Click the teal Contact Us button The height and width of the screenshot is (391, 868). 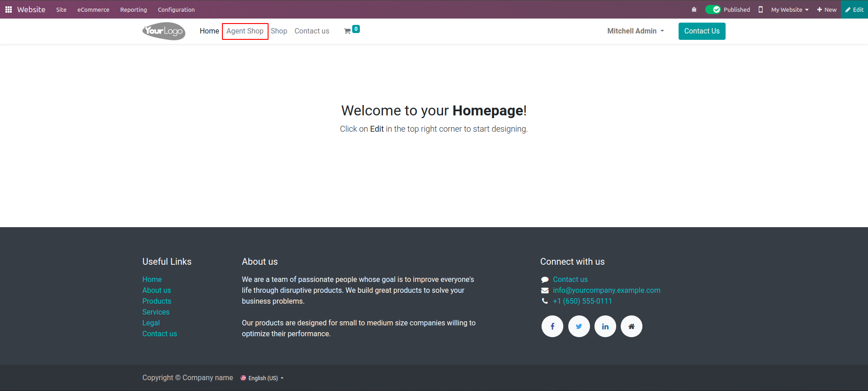[x=702, y=31]
